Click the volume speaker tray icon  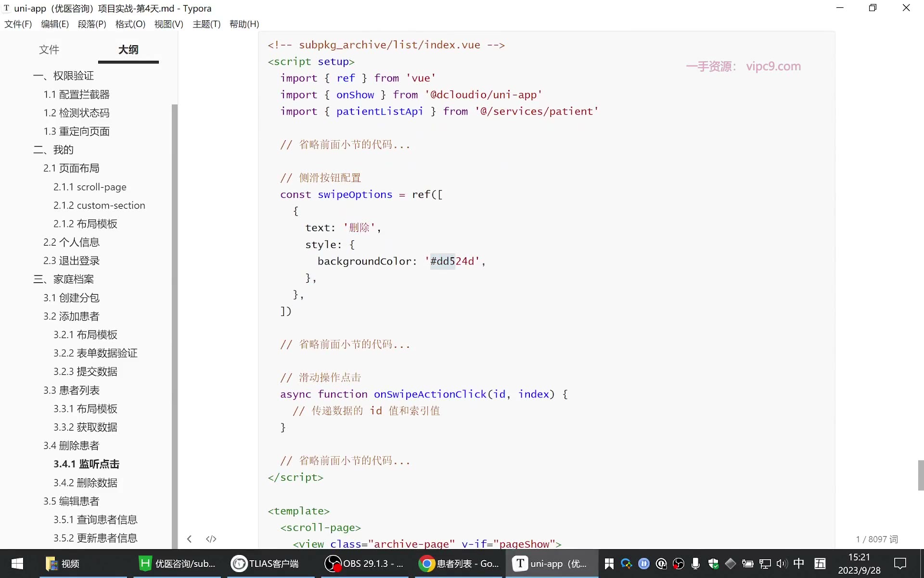782,564
